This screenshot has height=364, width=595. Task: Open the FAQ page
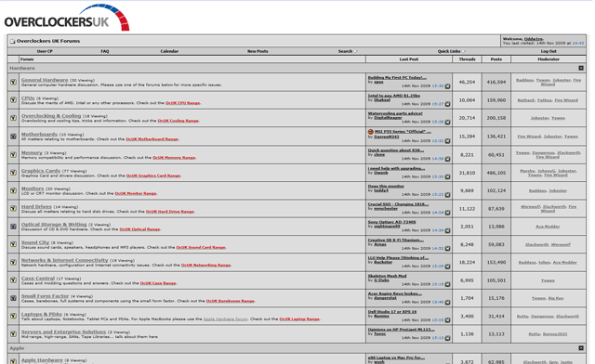point(105,51)
